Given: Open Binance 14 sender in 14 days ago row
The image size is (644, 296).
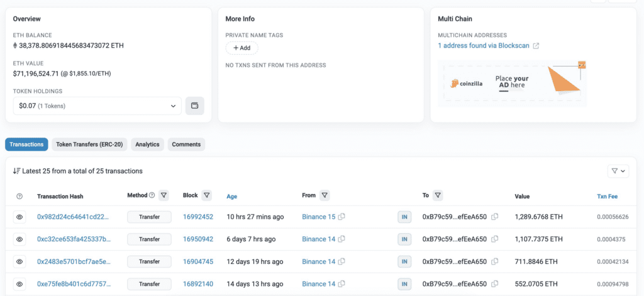Looking at the screenshot, I should [x=319, y=283].
